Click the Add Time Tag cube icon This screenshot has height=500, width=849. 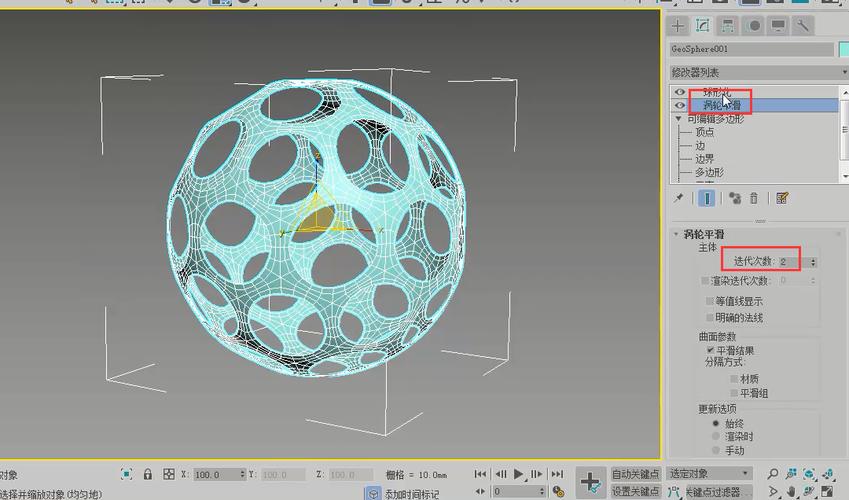(373, 493)
